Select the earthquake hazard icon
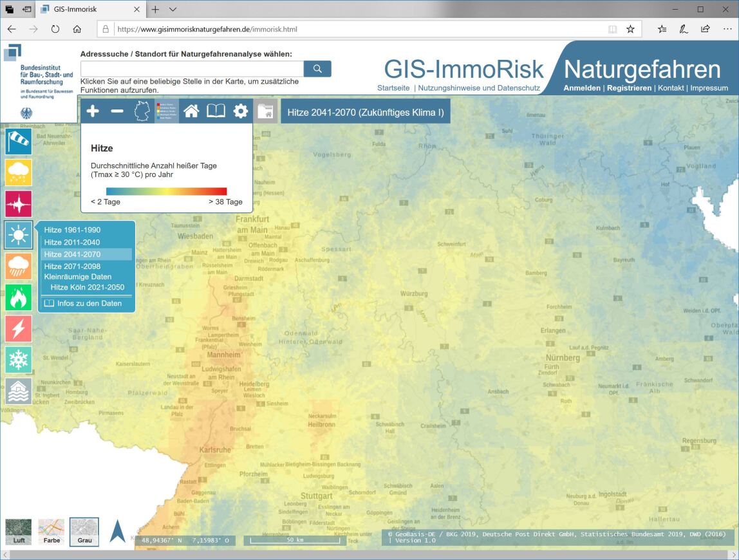 click(x=19, y=203)
